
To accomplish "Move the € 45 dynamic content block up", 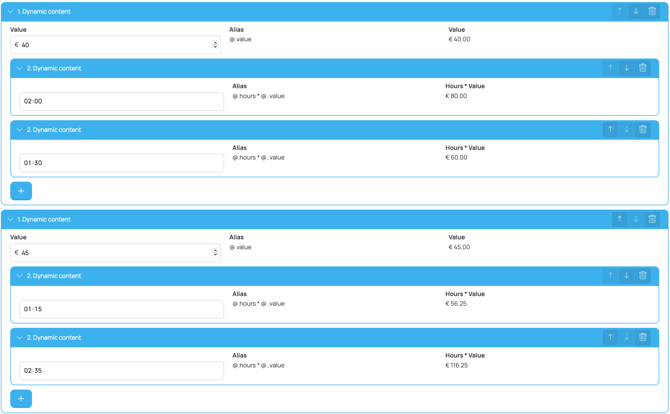I will 619,219.
